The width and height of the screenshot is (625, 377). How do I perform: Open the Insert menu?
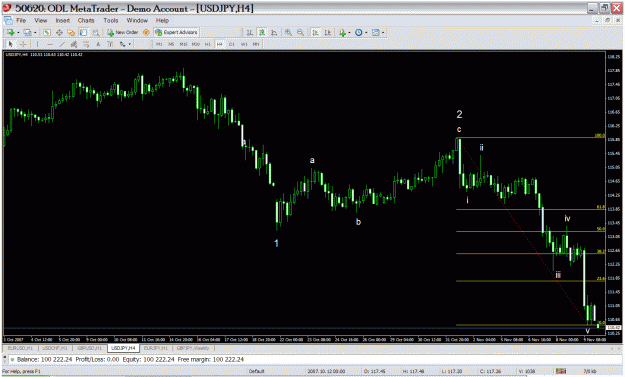point(63,20)
